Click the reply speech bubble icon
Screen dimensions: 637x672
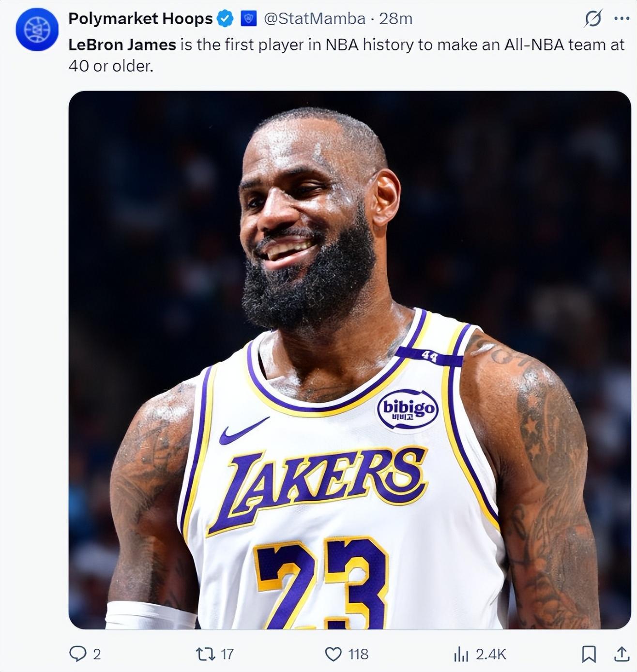[77, 654]
